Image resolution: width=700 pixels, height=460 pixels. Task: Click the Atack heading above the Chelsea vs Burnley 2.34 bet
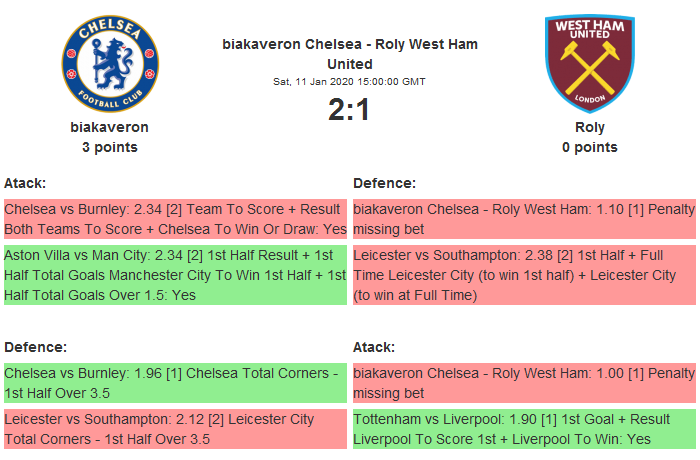point(25,183)
